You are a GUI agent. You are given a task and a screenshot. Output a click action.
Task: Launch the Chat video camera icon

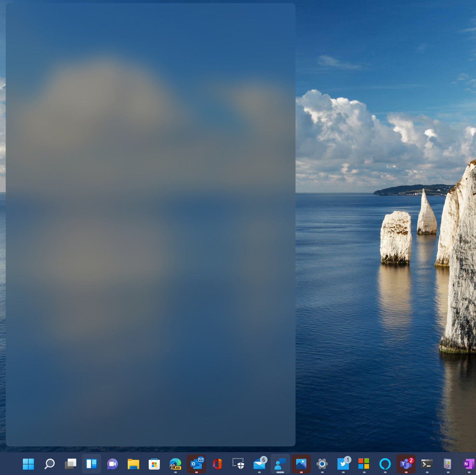pyautogui.click(x=112, y=464)
